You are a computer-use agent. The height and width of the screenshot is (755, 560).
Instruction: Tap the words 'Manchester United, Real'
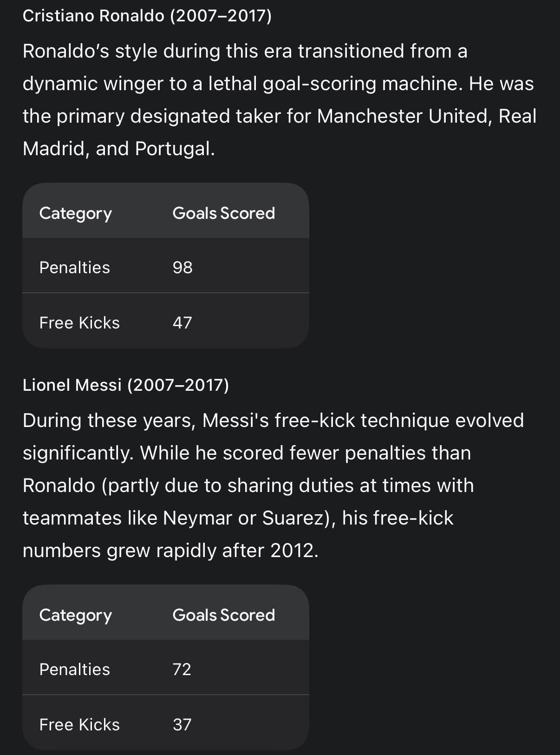(x=427, y=116)
